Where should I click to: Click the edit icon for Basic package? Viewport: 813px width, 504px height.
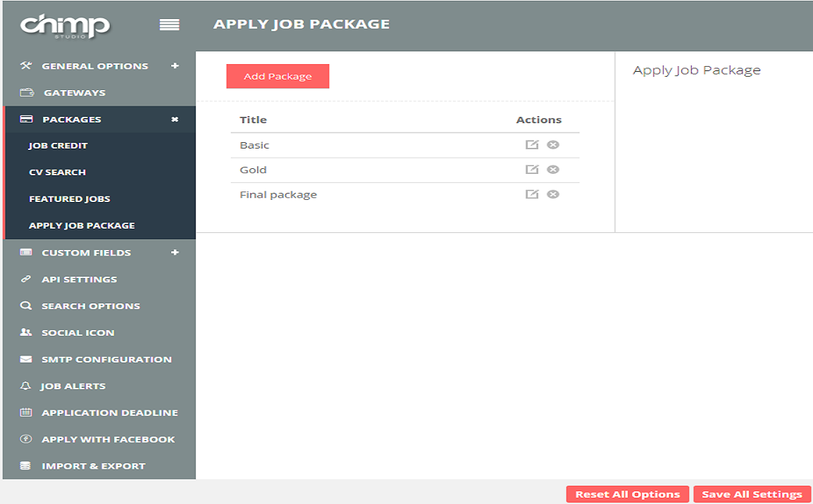tap(532, 145)
